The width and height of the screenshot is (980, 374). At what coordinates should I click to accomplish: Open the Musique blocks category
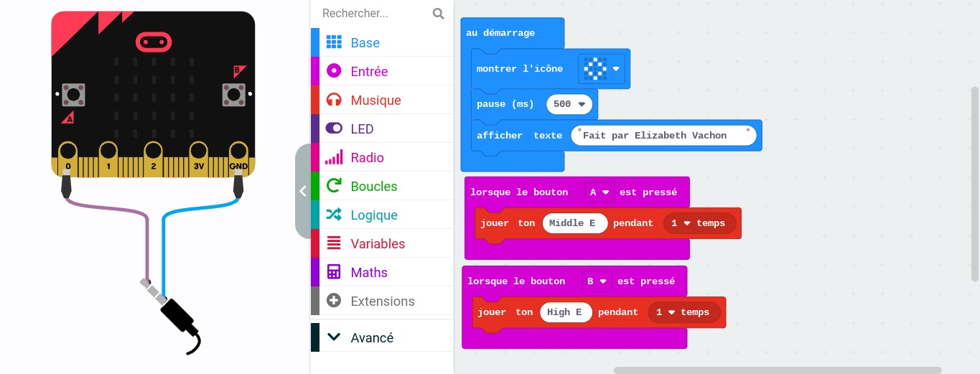[x=382, y=100]
